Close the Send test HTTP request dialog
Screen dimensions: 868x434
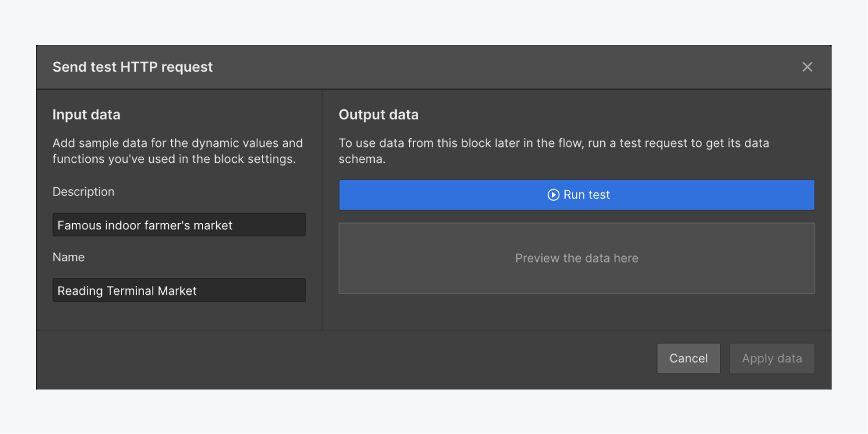click(807, 67)
